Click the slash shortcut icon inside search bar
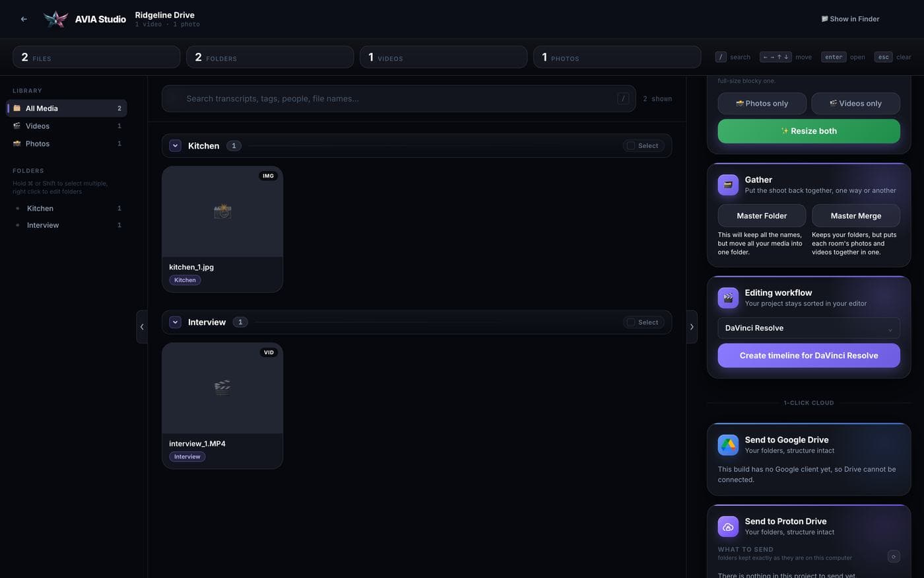 pyautogui.click(x=623, y=98)
